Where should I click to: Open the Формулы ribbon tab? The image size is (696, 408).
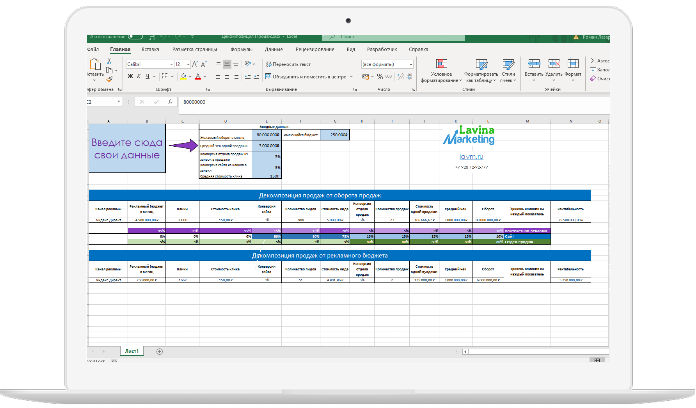241,49
